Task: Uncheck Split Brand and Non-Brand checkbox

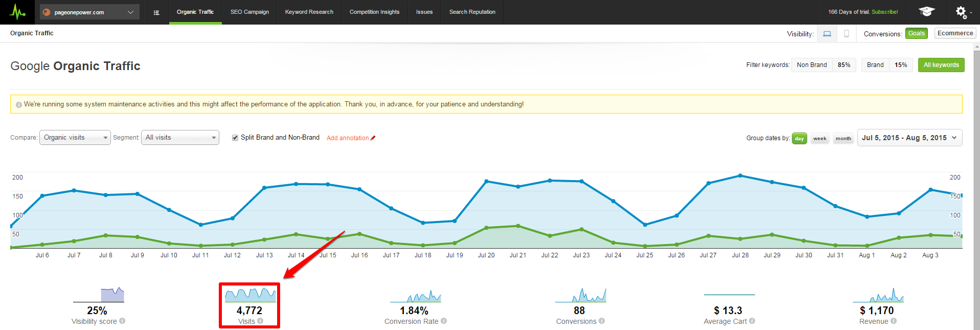Action: pos(235,138)
